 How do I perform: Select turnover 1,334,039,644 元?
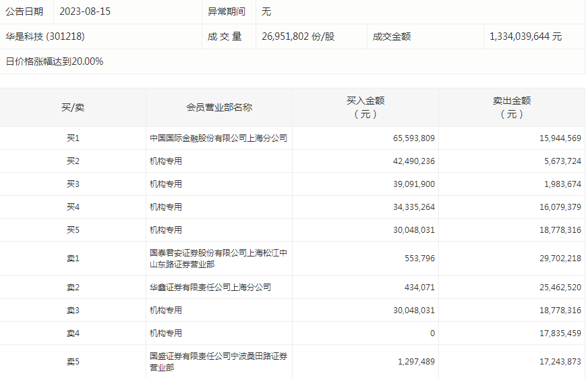[x=526, y=36]
